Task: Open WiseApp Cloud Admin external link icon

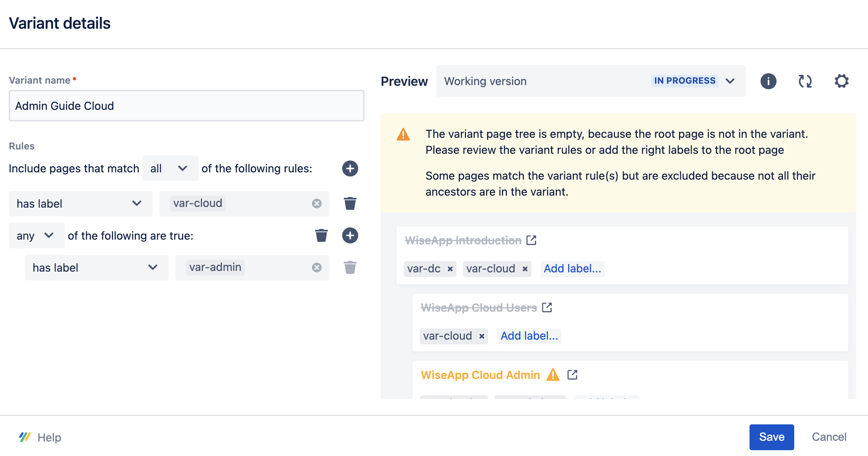Action: point(572,375)
